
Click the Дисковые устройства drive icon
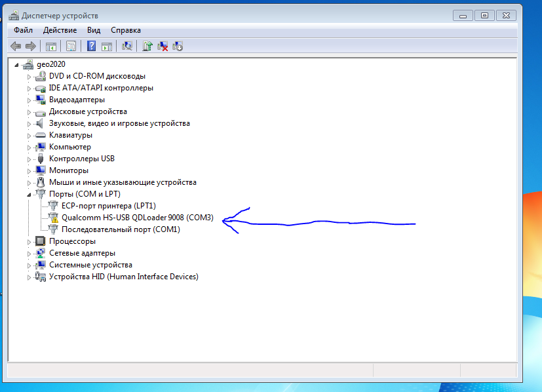point(41,112)
